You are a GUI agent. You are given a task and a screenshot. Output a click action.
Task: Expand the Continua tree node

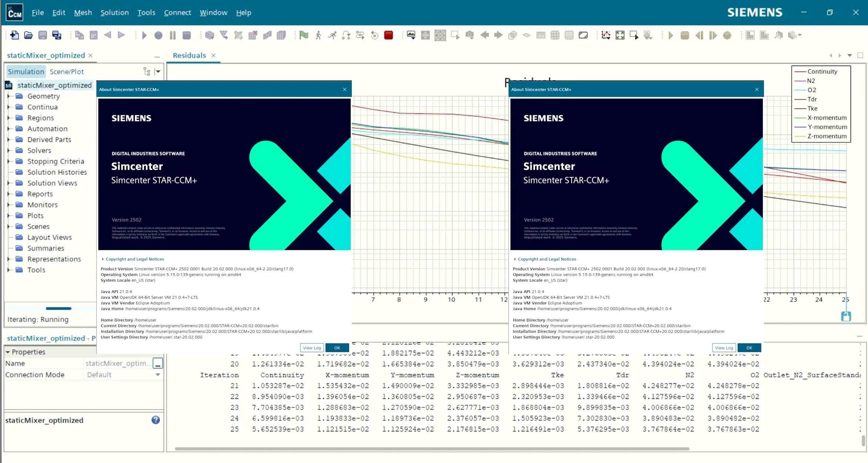click(x=9, y=107)
